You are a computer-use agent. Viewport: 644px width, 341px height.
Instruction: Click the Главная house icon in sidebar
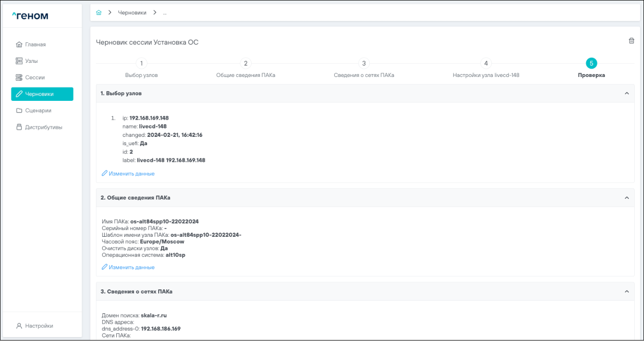click(x=19, y=44)
